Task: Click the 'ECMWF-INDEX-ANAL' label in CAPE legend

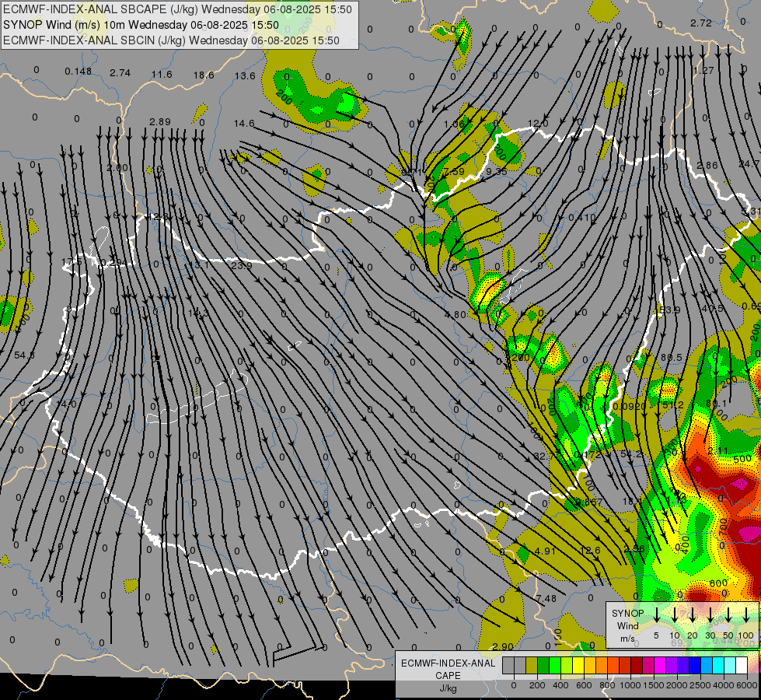Action: click(448, 663)
